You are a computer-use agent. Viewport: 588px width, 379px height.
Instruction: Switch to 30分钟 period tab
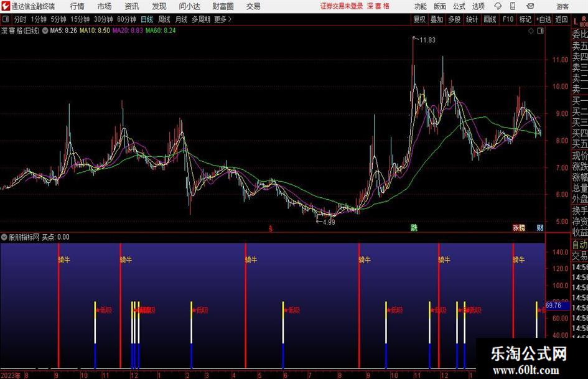tap(103, 19)
